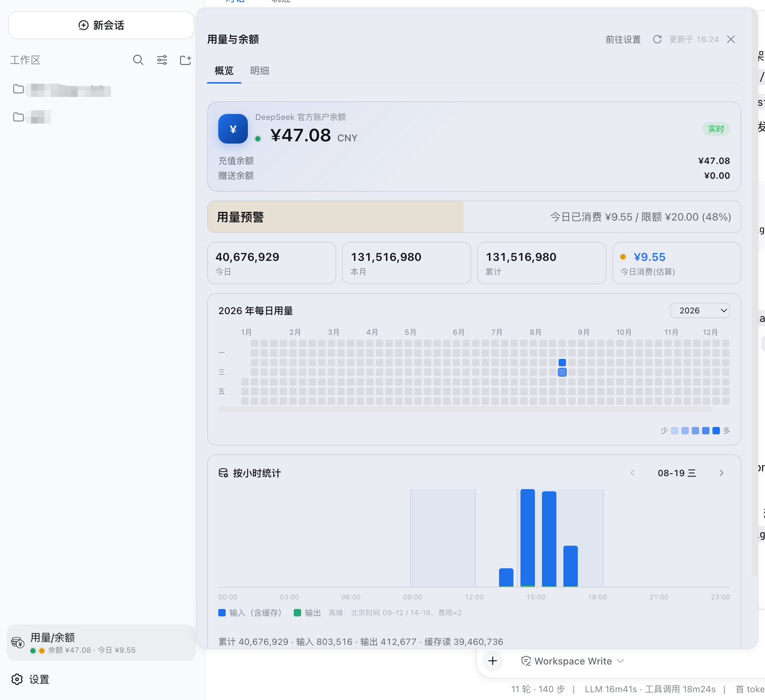The width and height of the screenshot is (765, 700).
Task: Open Workspace Write permission dropdown
Action: point(572,661)
